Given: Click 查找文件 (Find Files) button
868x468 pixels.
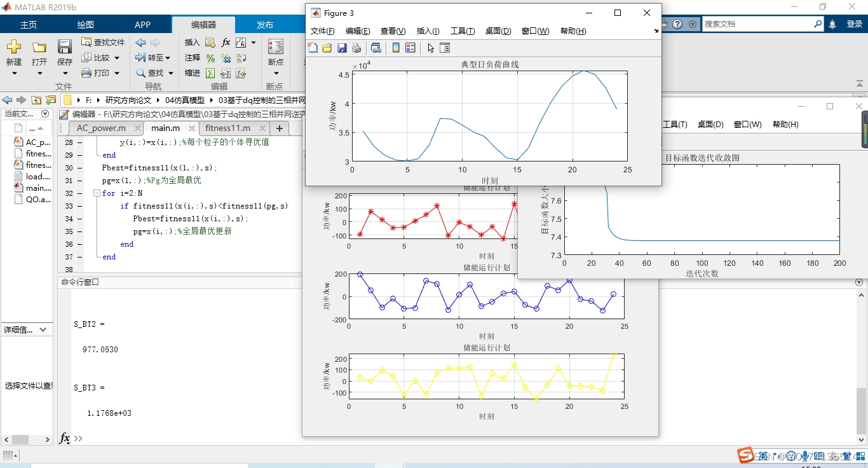Looking at the screenshot, I should [103, 42].
